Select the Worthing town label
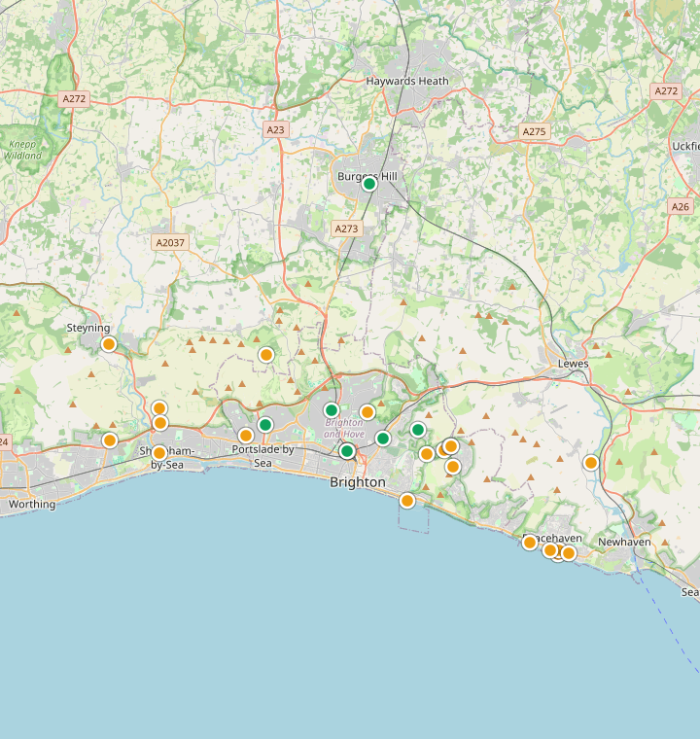700x739 pixels. (32, 505)
